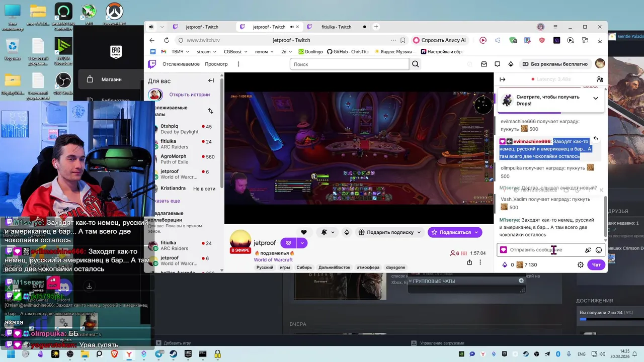Screen dimensions: 644x362
Task: Click sort icon for followed channels
Action: click(210, 111)
